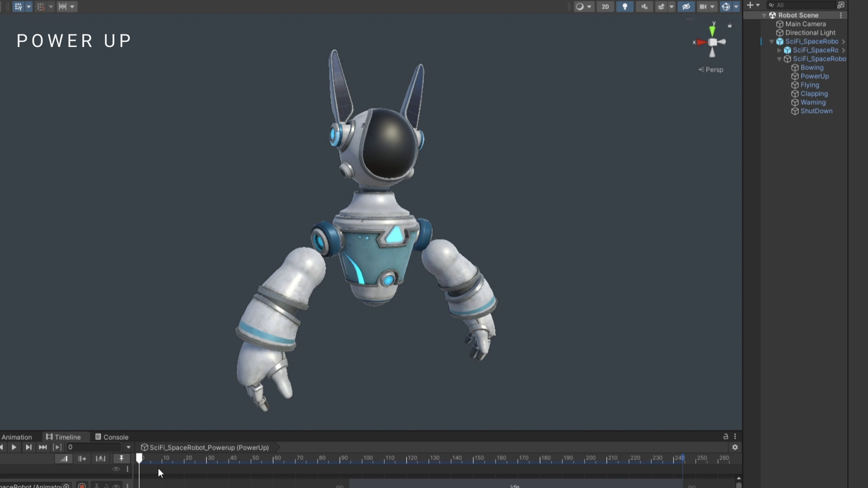
Task: Switch Persp projection label to orthographic
Action: [x=711, y=70]
